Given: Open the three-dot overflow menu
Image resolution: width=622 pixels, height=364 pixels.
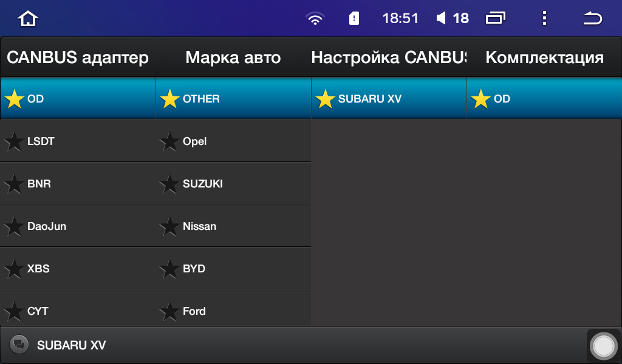Looking at the screenshot, I should click(x=545, y=18).
